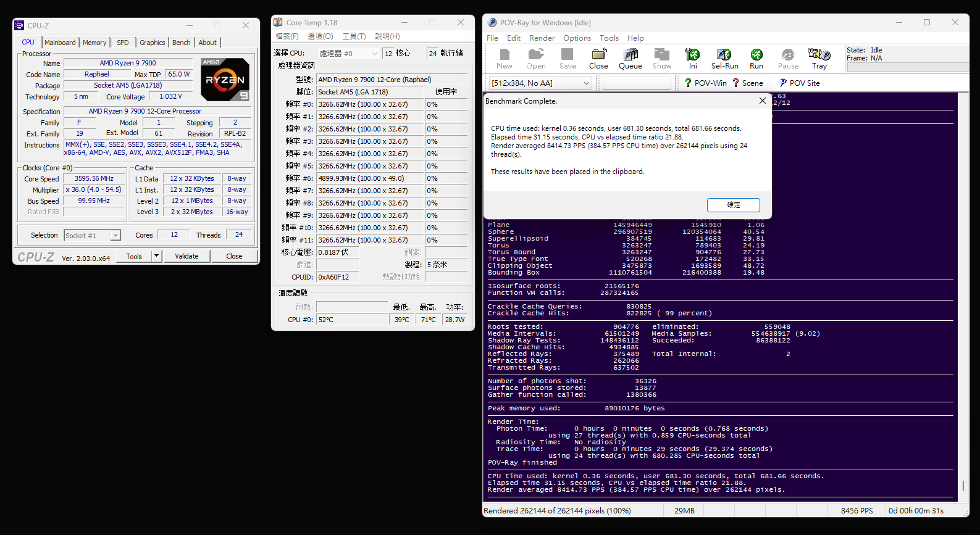The width and height of the screenshot is (980, 535).
Task: Click the 29MB status bar entry in POV-Ray
Action: [x=684, y=511]
